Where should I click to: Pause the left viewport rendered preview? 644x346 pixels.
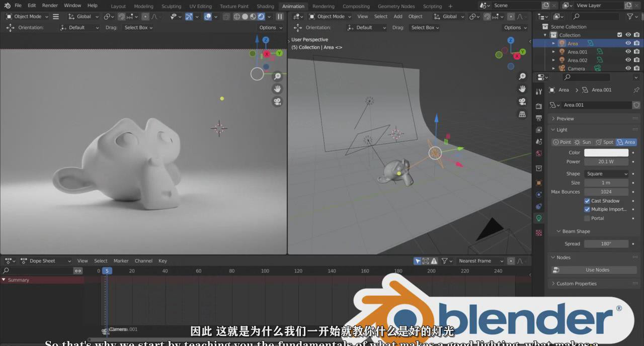[280, 17]
